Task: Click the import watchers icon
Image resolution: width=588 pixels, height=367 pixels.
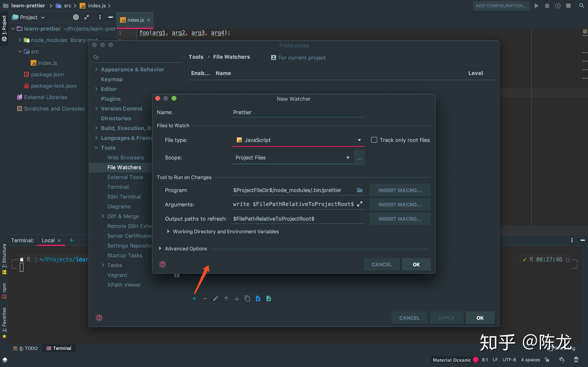Action: (258, 298)
